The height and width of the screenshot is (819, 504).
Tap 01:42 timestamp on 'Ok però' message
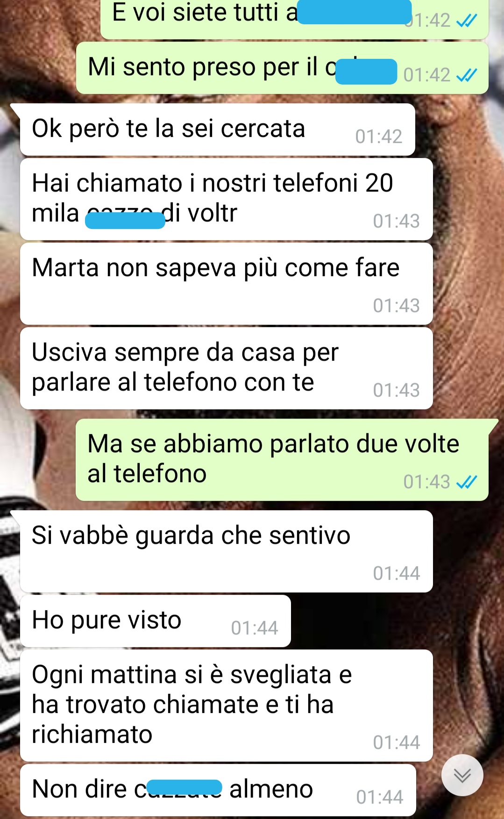click(x=378, y=136)
